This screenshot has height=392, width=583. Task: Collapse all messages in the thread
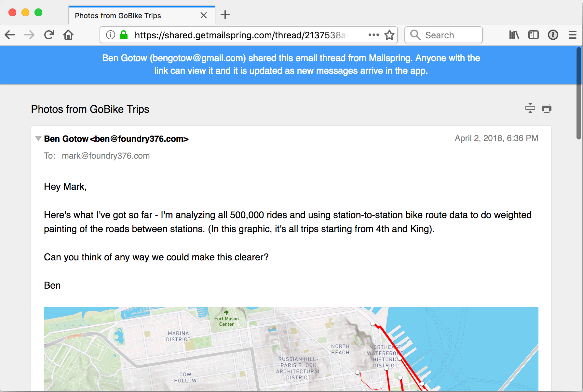tap(530, 108)
